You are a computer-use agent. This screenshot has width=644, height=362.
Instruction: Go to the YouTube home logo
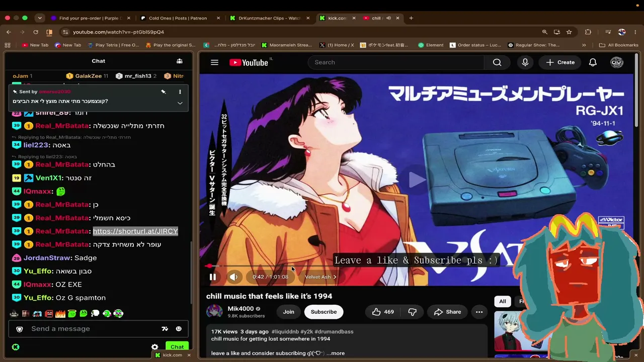pyautogui.click(x=249, y=62)
